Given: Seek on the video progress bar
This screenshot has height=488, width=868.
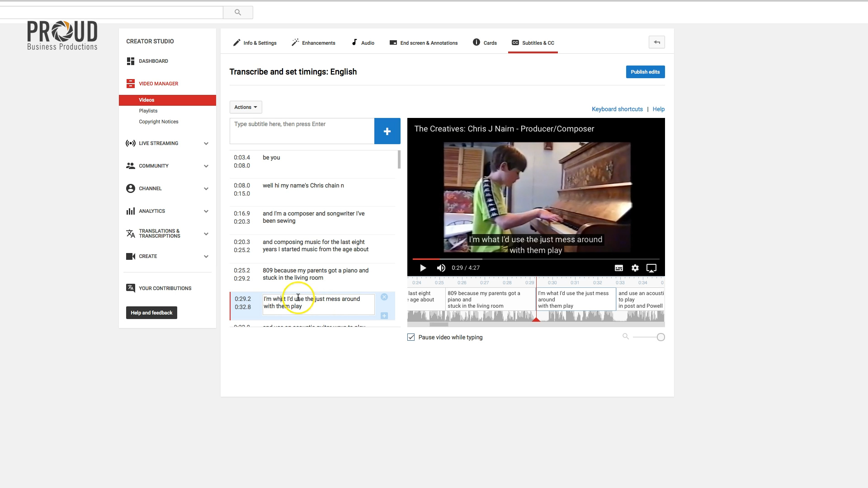Looking at the screenshot, I should [x=536, y=259].
